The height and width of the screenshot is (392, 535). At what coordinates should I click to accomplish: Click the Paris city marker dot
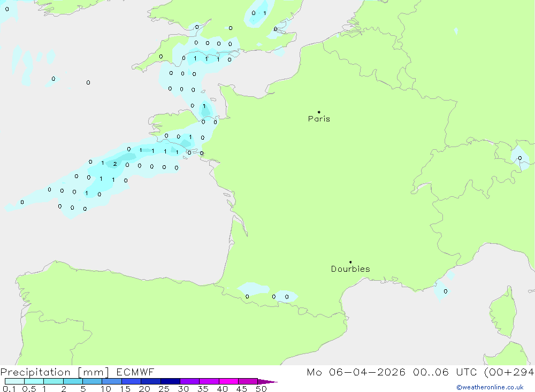[319, 112]
